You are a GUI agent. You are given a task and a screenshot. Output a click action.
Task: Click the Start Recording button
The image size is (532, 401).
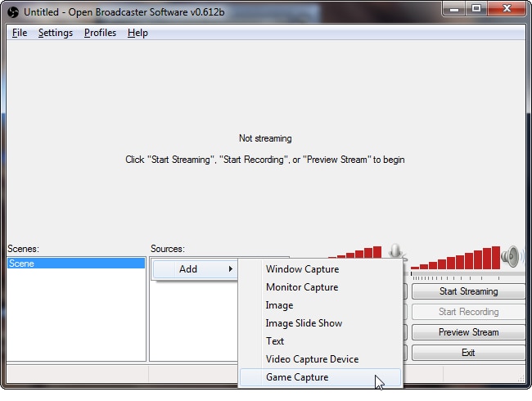pos(468,312)
